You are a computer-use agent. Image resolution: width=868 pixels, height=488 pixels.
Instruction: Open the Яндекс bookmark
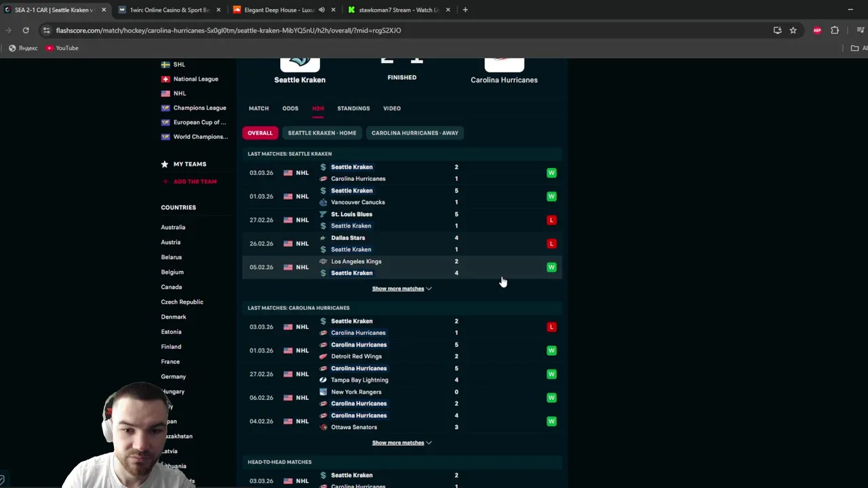coord(23,48)
